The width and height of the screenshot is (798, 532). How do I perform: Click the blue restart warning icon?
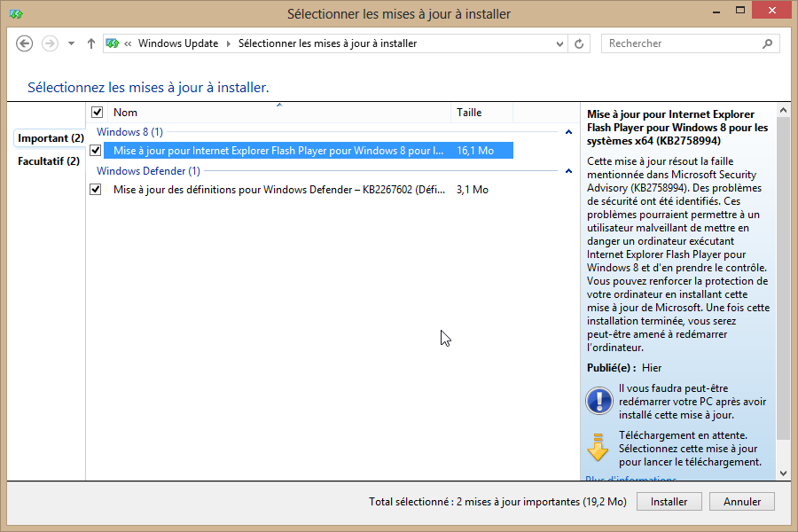599,401
